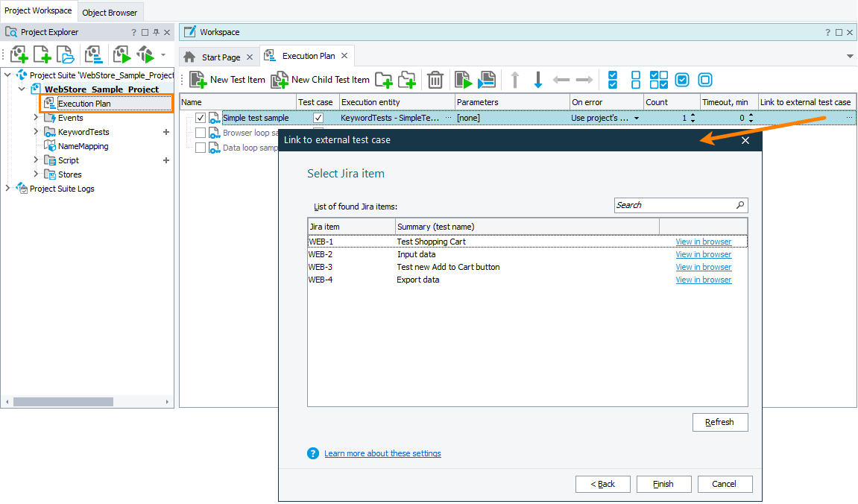This screenshot has width=858, height=504.
Task: Click Indent right arrow icon
Action: tap(584, 80)
